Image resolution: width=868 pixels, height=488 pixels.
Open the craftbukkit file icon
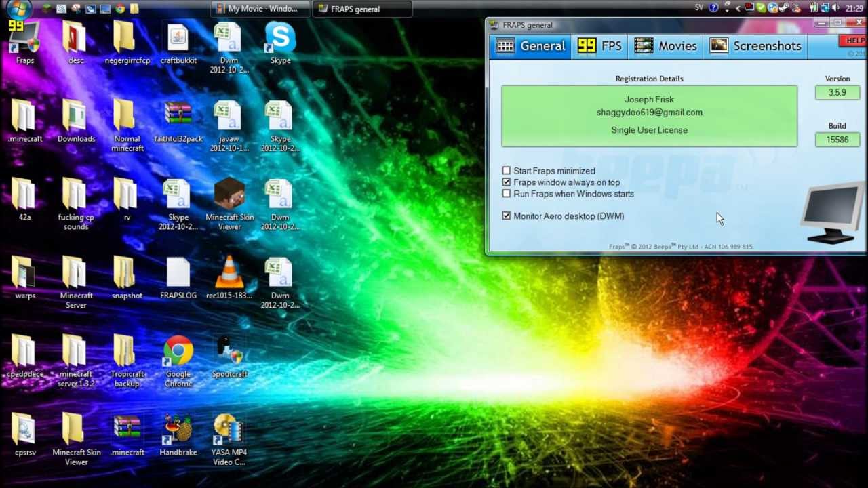coord(178,42)
